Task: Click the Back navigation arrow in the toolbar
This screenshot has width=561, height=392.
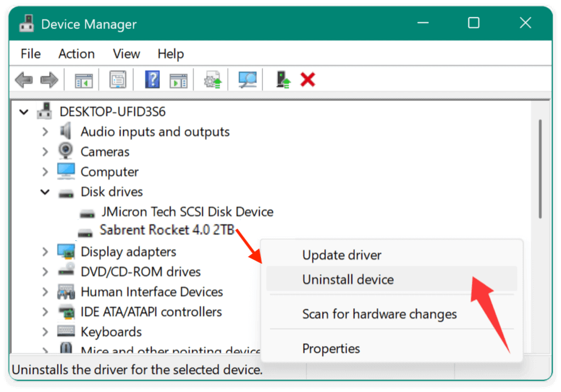Action: [24, 79]
